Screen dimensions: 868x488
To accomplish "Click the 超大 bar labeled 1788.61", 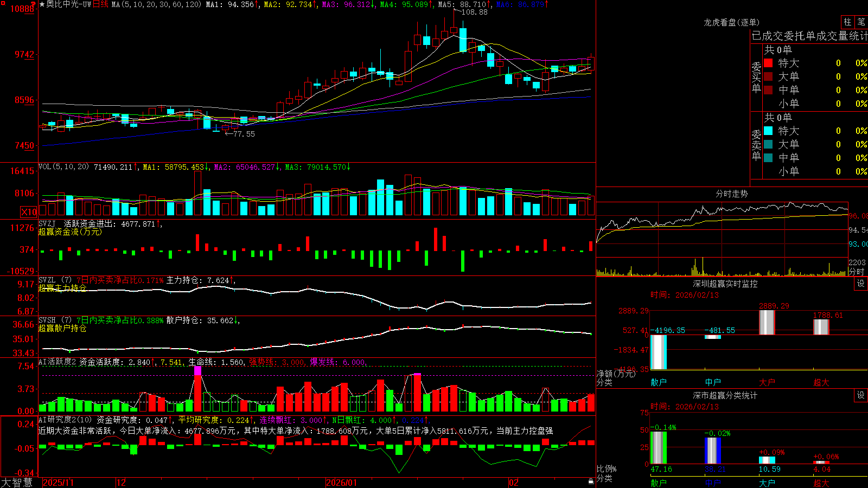I will [821, 327].
